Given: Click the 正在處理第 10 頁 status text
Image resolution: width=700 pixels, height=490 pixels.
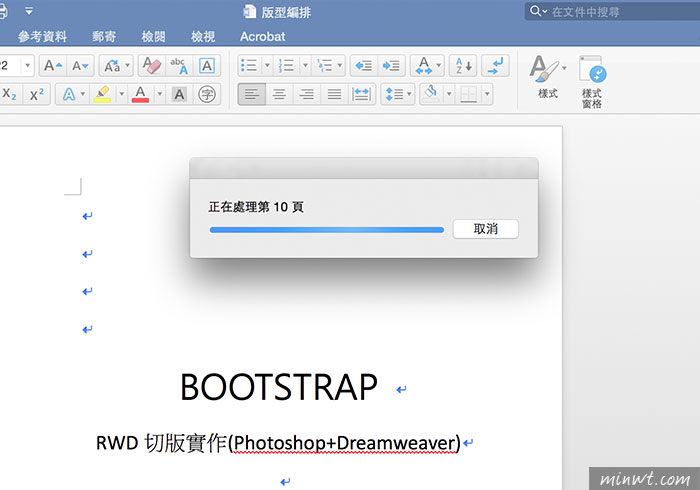Looking at the screenshot, I should pos(256,207).
